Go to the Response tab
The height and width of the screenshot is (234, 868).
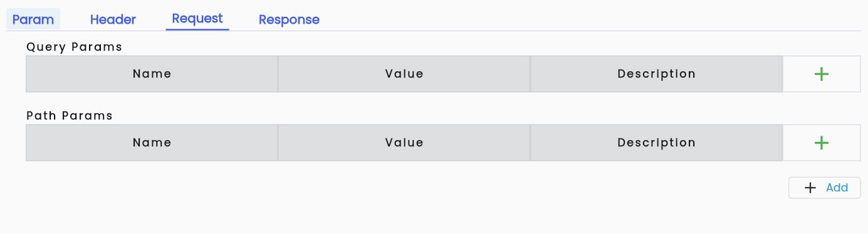[x=289, y=19]
